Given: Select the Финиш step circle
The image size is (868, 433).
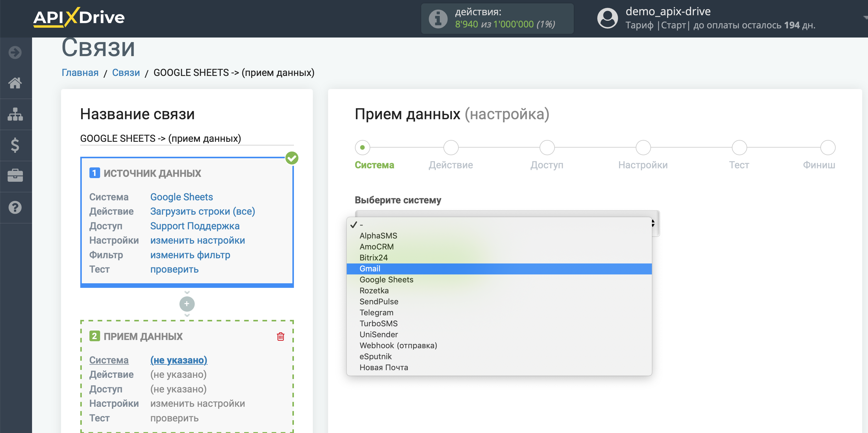Looking at the screenshot, I should click(x=828, y=148).
